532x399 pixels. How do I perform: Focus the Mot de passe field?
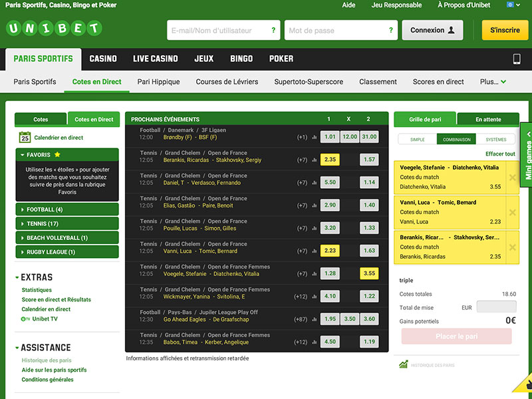pos(341,30)
